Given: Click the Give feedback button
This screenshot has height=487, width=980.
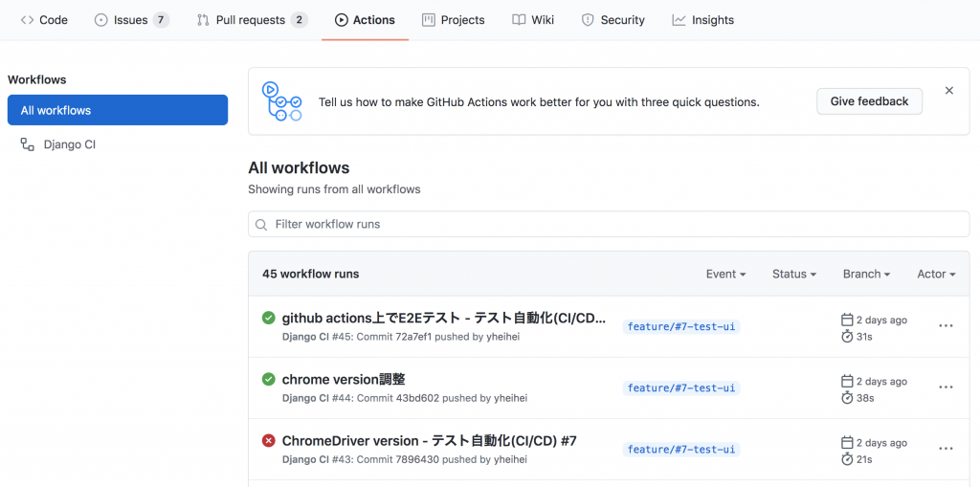Looking at the screenshot, I should (869, 101).
